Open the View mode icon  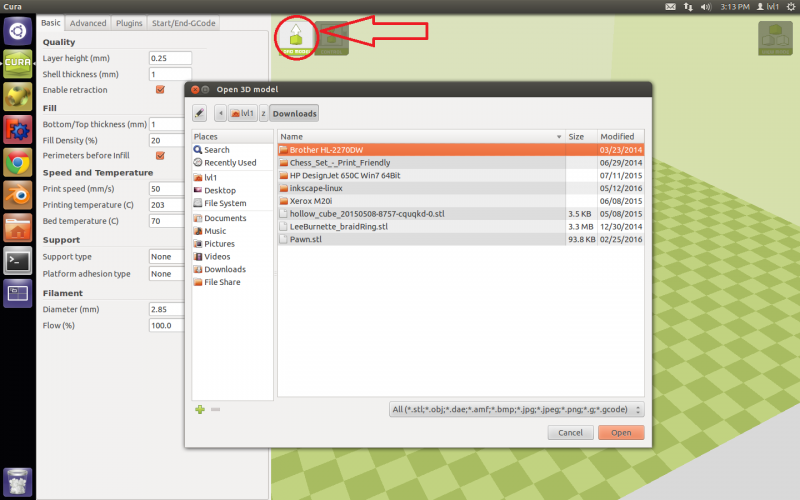775,38
